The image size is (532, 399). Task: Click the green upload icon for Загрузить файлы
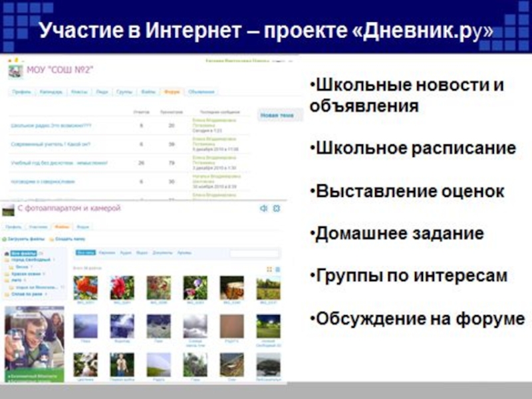[x=5, y=239]
